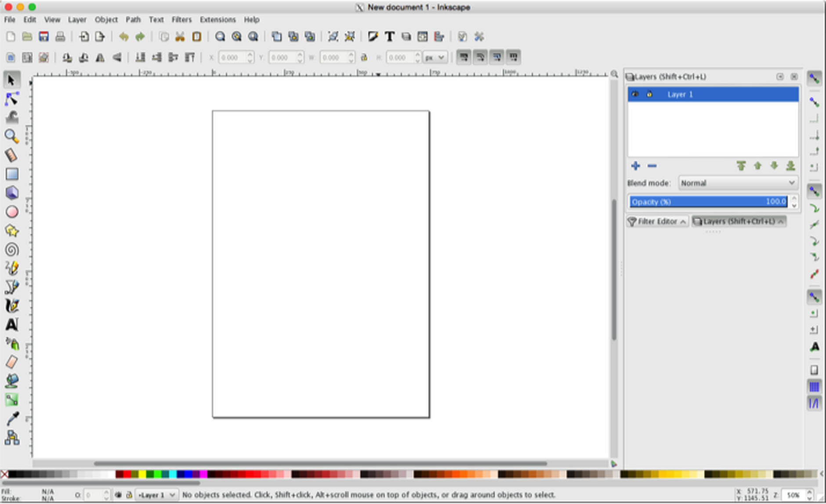Toggle Layer 1 lock icon in panel
The height and width of the screenshot is (504, 826).
649,94
